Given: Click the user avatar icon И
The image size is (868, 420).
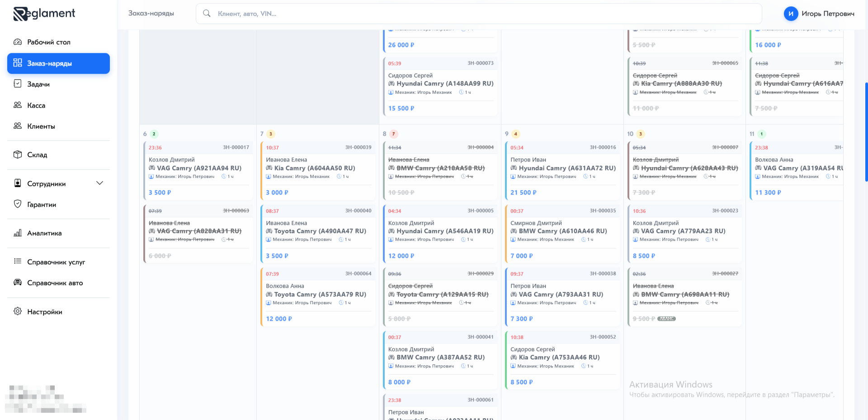Looking at the screenshot, I should (x=791, y=14).
